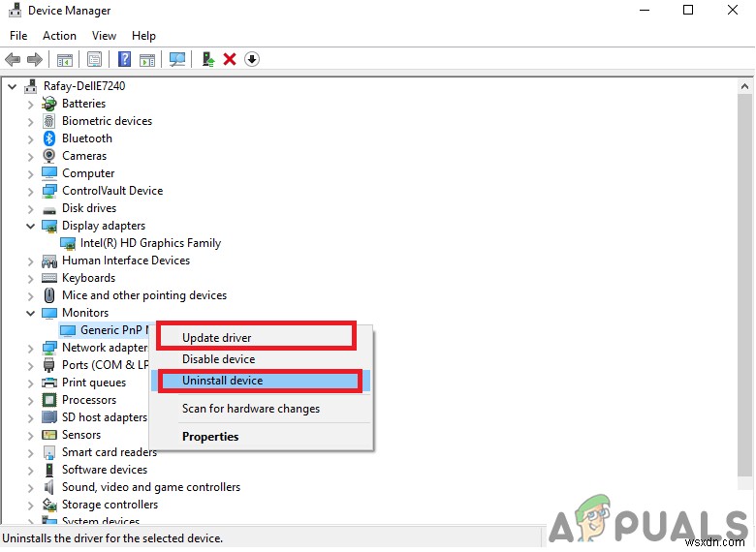Click the Computer category icon
Image resolution: width=756 pixels, height=552 pixels.
tap(49, 173)
